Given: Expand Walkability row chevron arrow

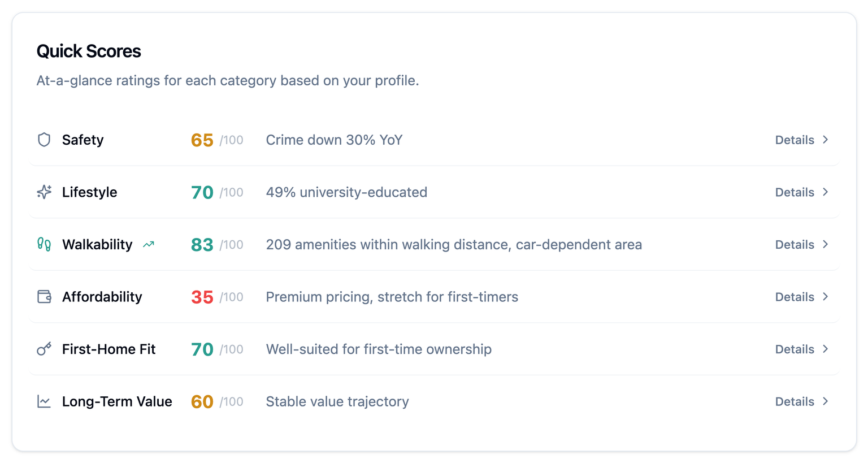Looking at the screenshot, I should pyautogui.click(x=826, y=244).
